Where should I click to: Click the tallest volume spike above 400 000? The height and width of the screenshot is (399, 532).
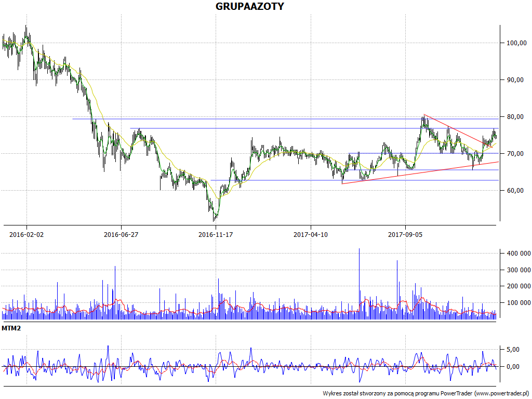359,284
